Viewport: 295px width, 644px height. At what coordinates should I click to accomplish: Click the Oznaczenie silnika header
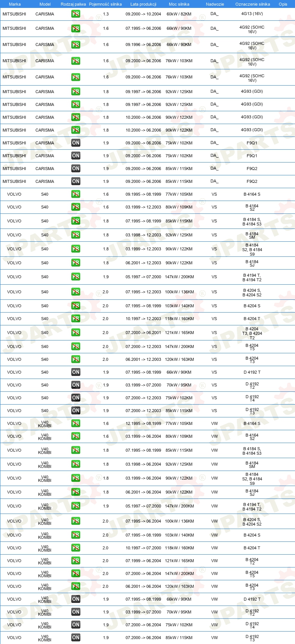coord(253,4)
